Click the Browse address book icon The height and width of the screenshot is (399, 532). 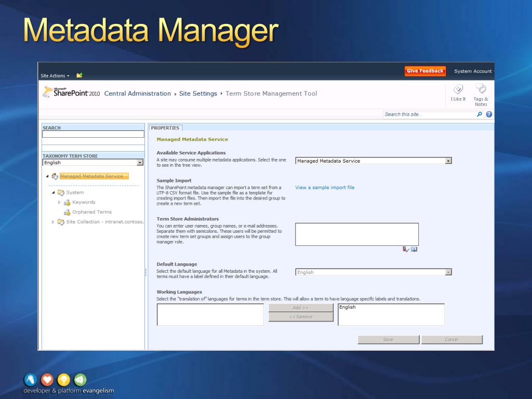coord(414,249)
